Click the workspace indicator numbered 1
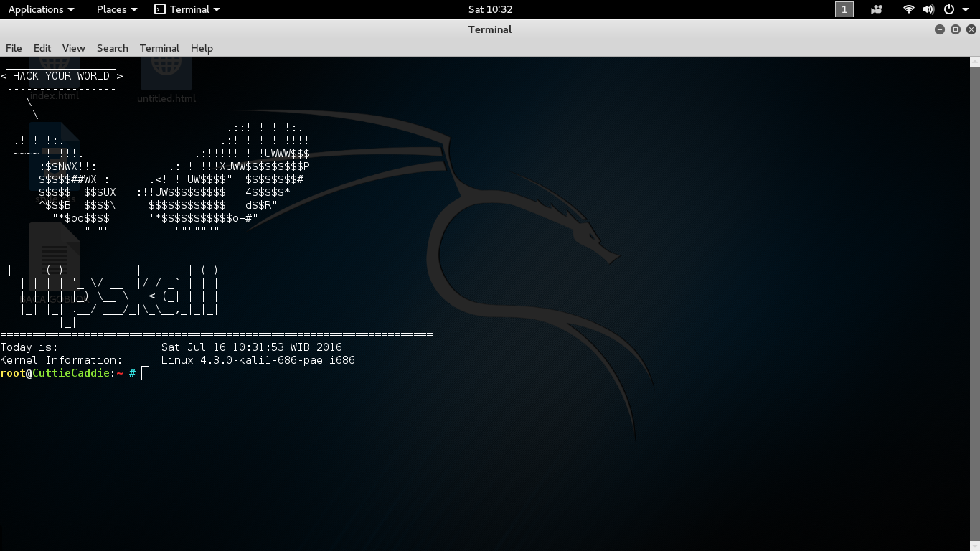 [x=844, y=9]
